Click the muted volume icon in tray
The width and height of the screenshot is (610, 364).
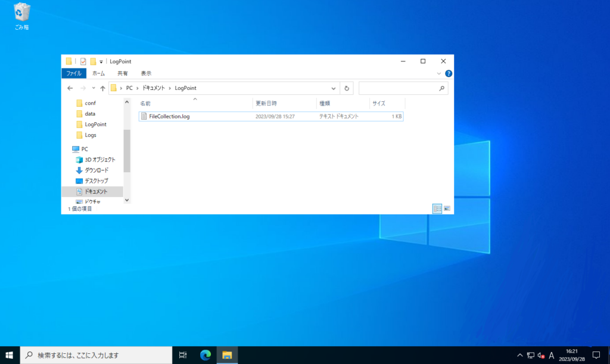click(x=541, y=355)
